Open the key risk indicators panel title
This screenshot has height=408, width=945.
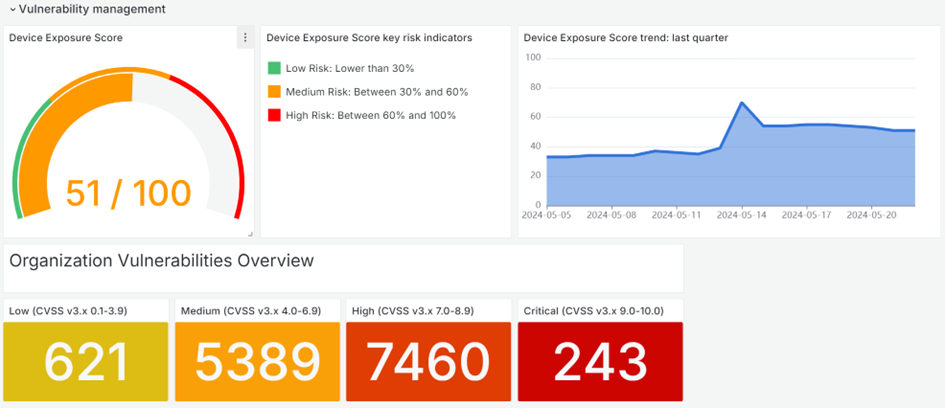pos(369,38)
